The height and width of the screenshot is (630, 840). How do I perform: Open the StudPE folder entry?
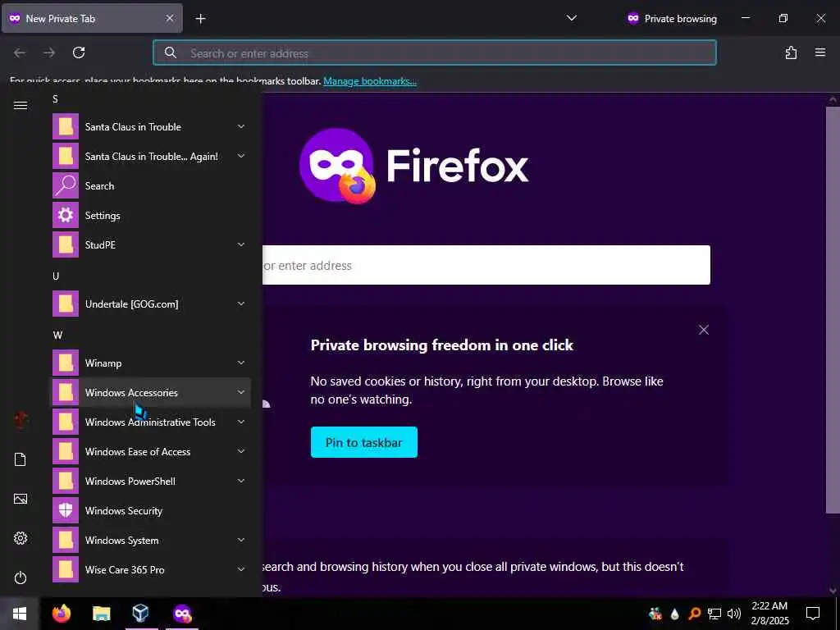(x=150, y=244)
